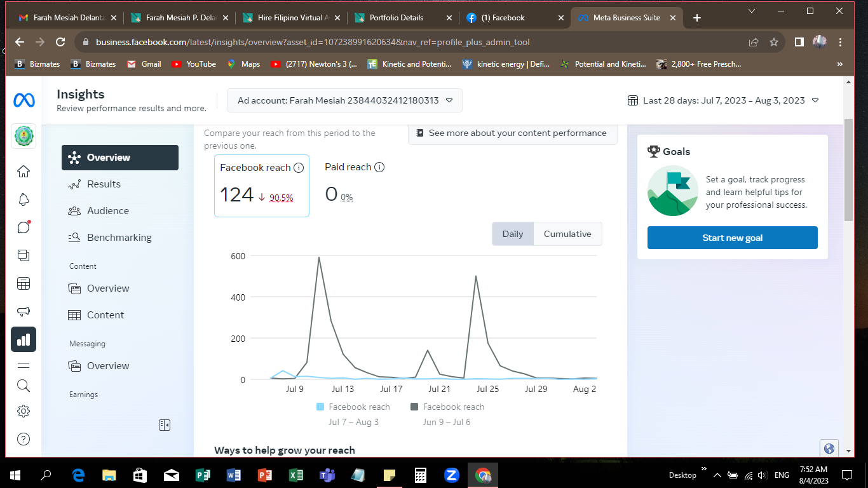
Task: Click the Windows Start button
Action: (x=15, y=475)
